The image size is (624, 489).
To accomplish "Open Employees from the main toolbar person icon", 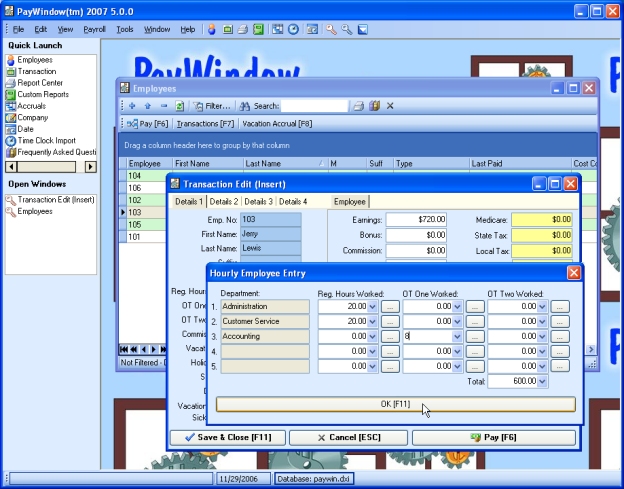I will [212, 29].
